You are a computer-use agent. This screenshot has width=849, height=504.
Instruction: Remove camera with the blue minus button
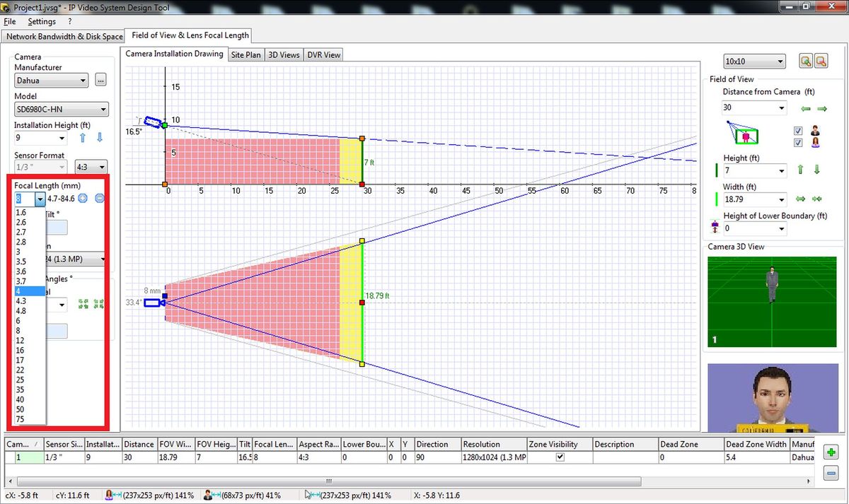831,473
